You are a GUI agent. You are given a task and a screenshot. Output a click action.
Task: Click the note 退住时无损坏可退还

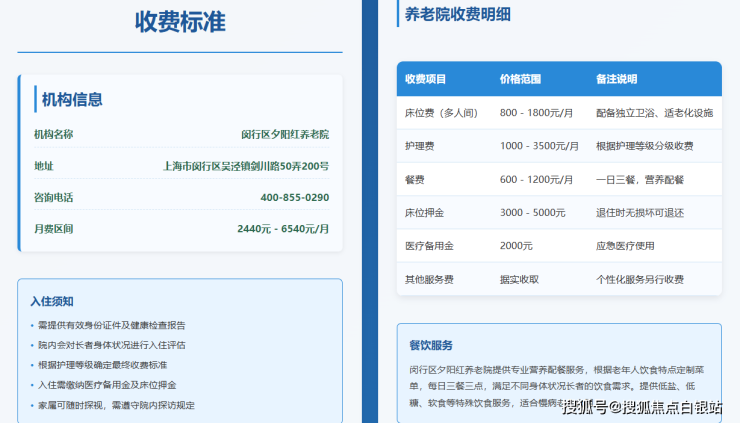coord(640,213)
